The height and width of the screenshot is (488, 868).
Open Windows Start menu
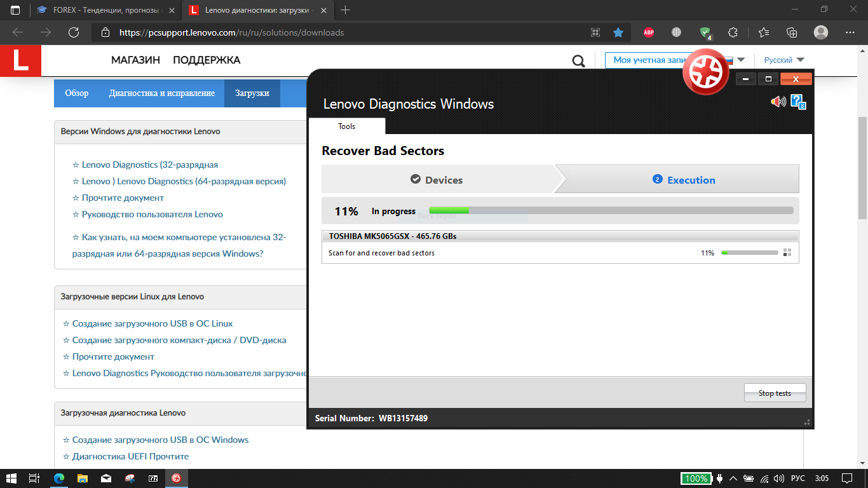coord(11,478)
